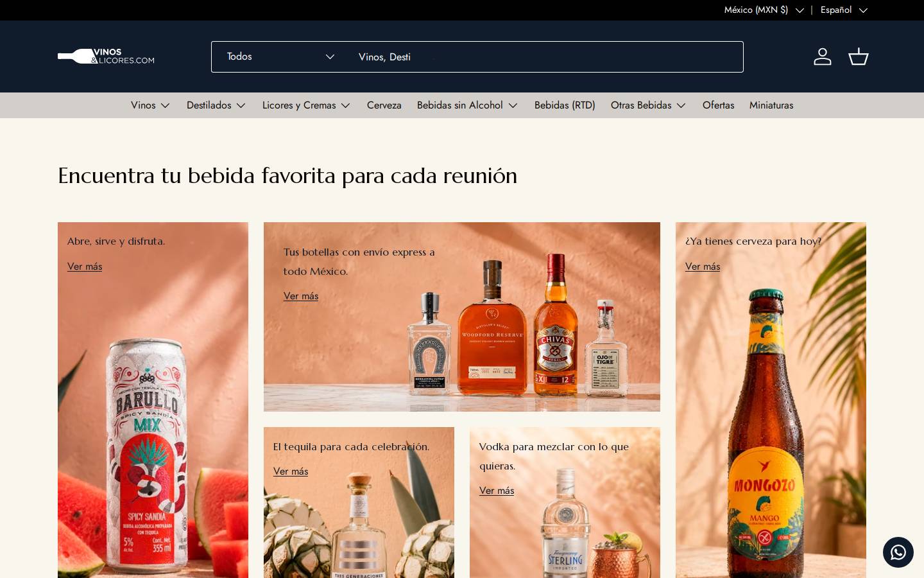This screenshot has width=924, height=578.
Task: Expand the Destilados menu
Action: click(x=216, y=105)
